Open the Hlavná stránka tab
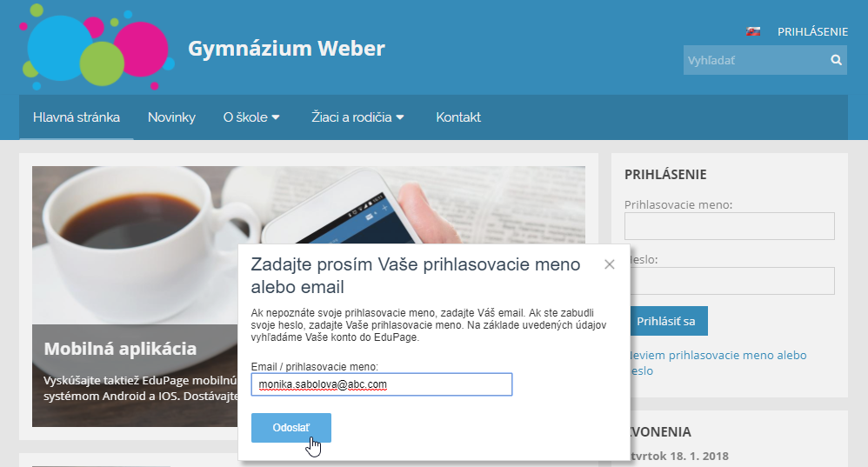Screen dimensions: 868x467 77,117
